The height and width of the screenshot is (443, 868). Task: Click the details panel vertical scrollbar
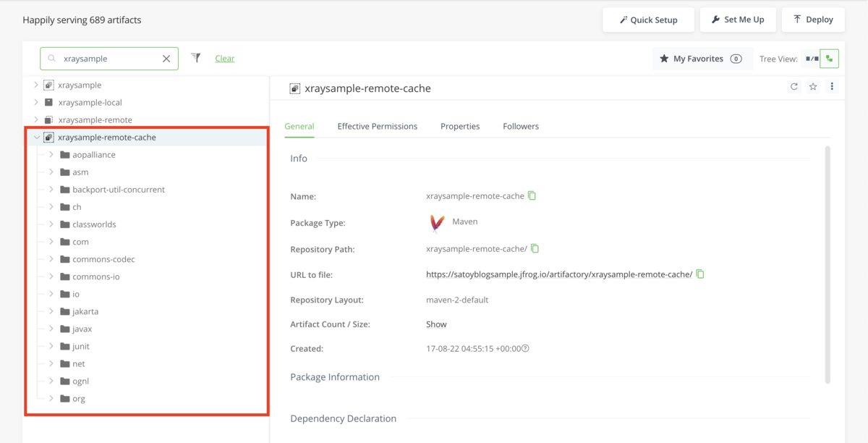(x=827, y=264)
